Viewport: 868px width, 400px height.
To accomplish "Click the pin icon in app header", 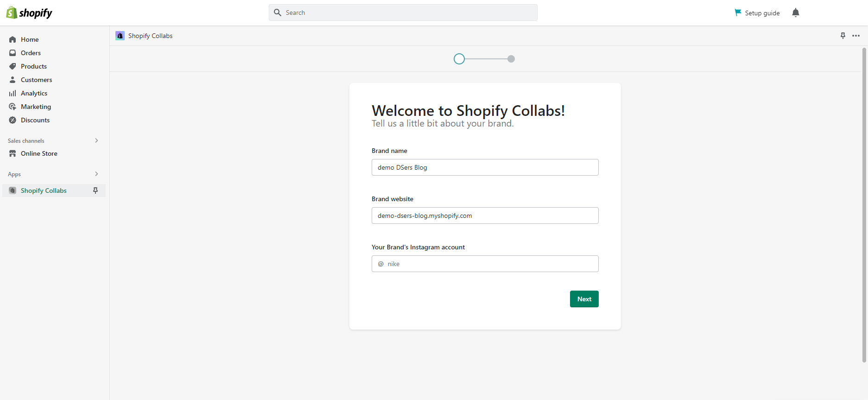I will pos(843,36).
